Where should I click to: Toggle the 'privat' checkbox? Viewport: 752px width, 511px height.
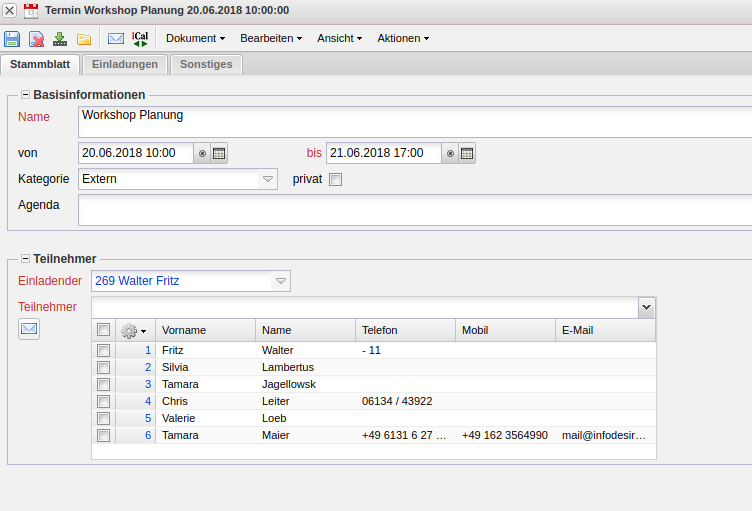(336, 180)
